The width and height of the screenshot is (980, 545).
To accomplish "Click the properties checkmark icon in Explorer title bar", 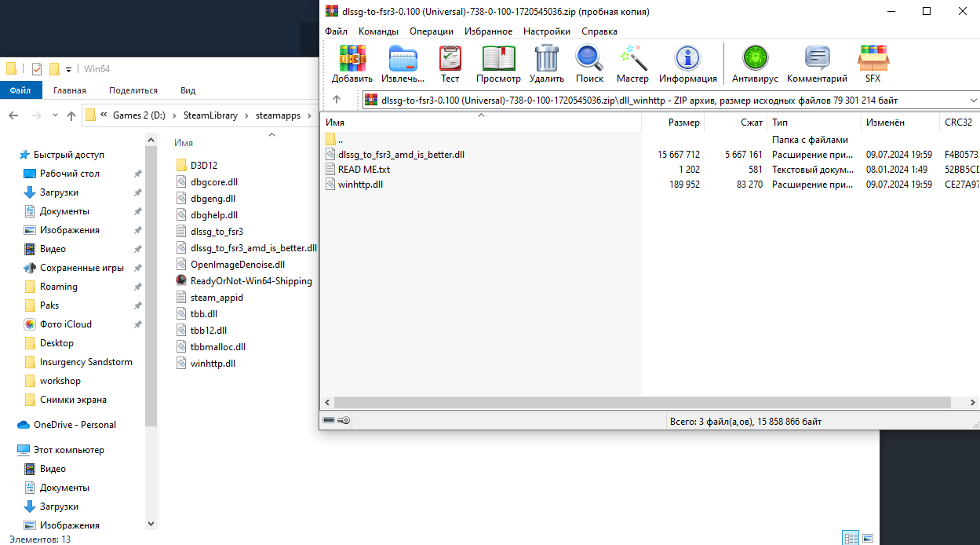I will coord(37,69).
